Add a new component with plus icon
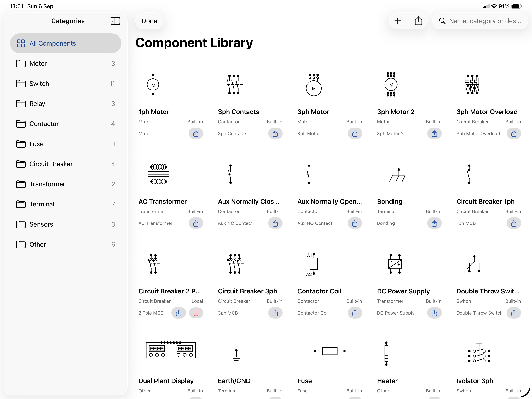This screenshot has width=532, height=399. (398, 21)
